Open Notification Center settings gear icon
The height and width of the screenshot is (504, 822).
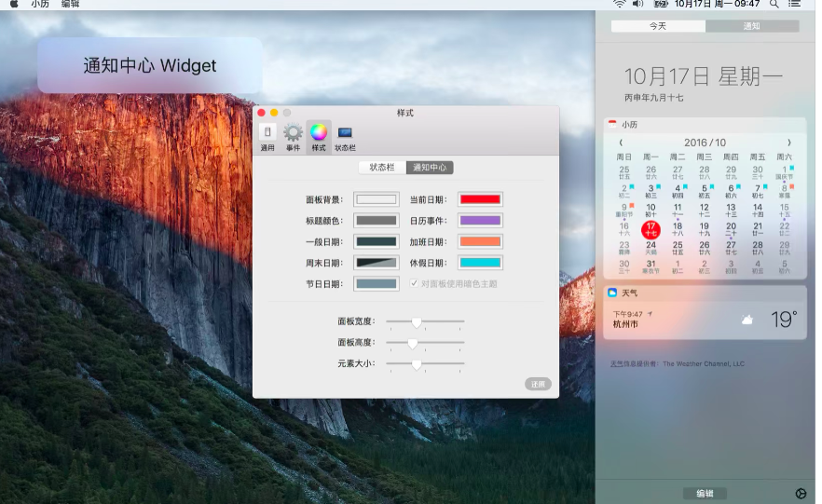click(801, 493)
